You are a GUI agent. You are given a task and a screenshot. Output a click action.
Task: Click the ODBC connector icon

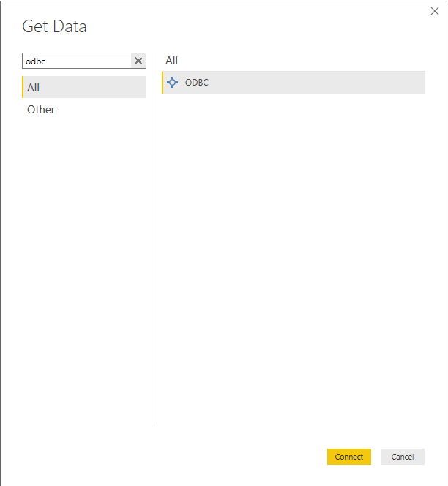point(173,83)
